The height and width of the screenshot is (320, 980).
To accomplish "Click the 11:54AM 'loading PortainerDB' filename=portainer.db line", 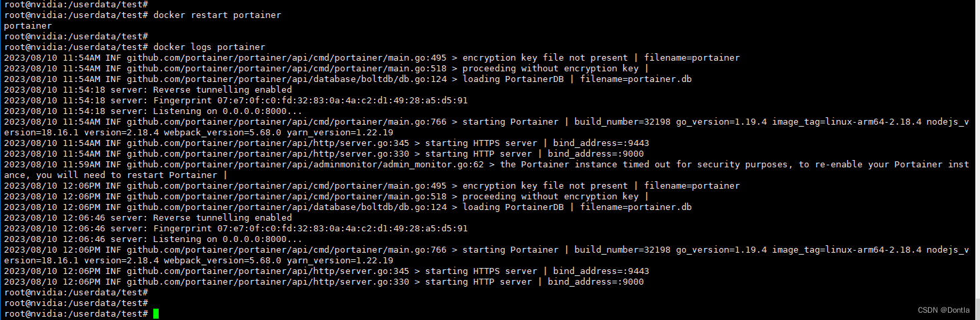I will coord(348,79).
